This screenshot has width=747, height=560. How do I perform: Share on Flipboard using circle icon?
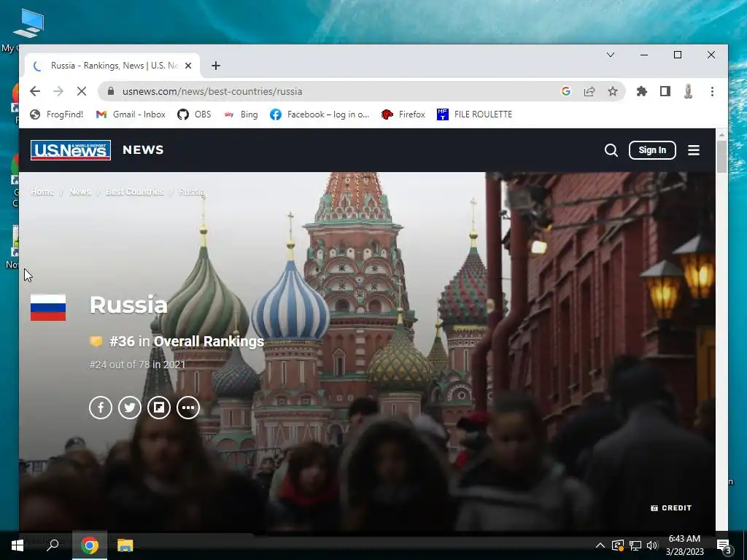pyautogui.click(x=158, y=408)
